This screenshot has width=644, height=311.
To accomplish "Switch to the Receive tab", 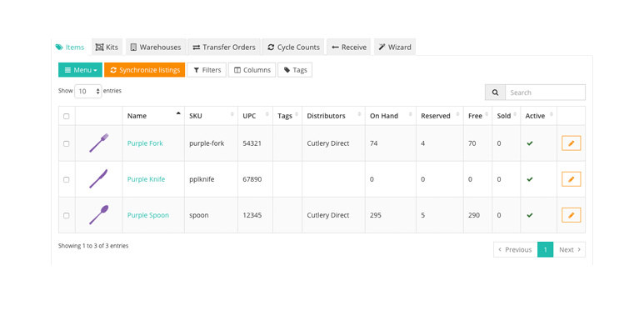I will (x=349, y=48).
